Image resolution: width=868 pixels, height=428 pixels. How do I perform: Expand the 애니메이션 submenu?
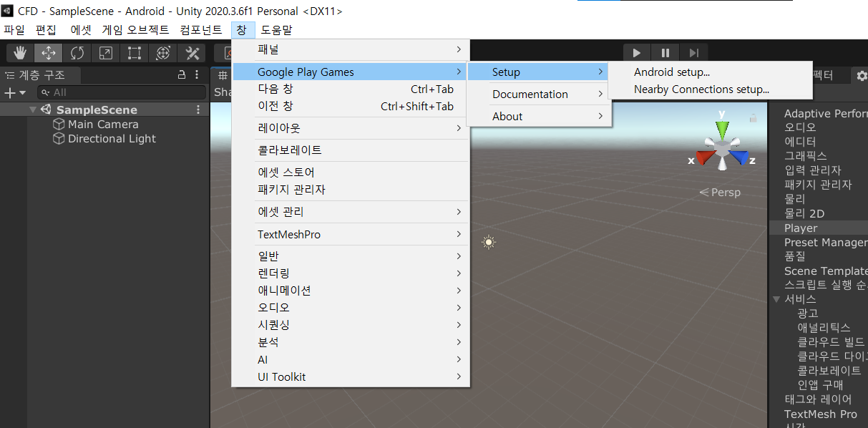pyautogui.click(x=351, y=291)
